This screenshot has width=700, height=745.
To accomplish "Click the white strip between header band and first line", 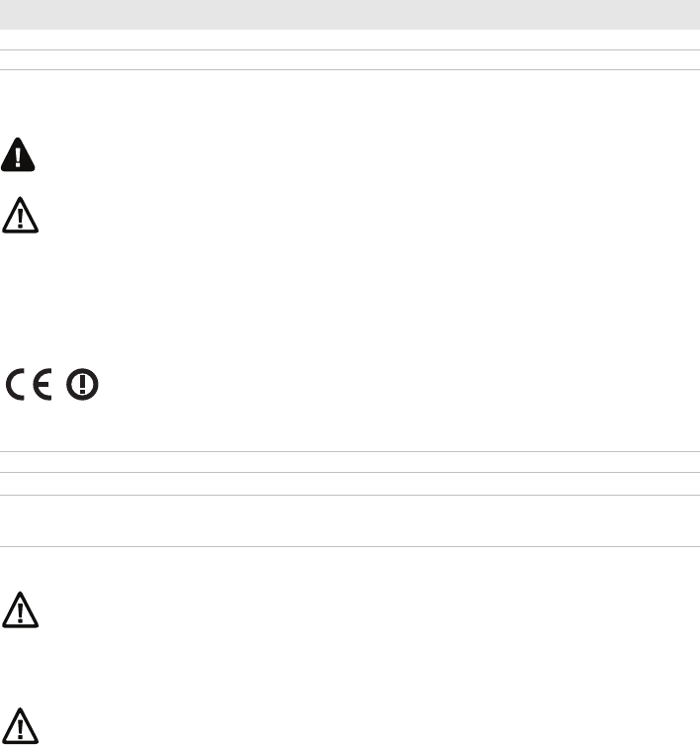I will point(350,40).
